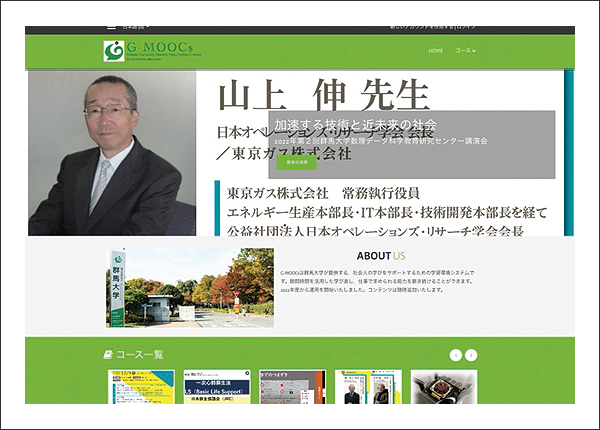
Task: Click the green button in the banner overlay
Action: click(x=297, y=162)
